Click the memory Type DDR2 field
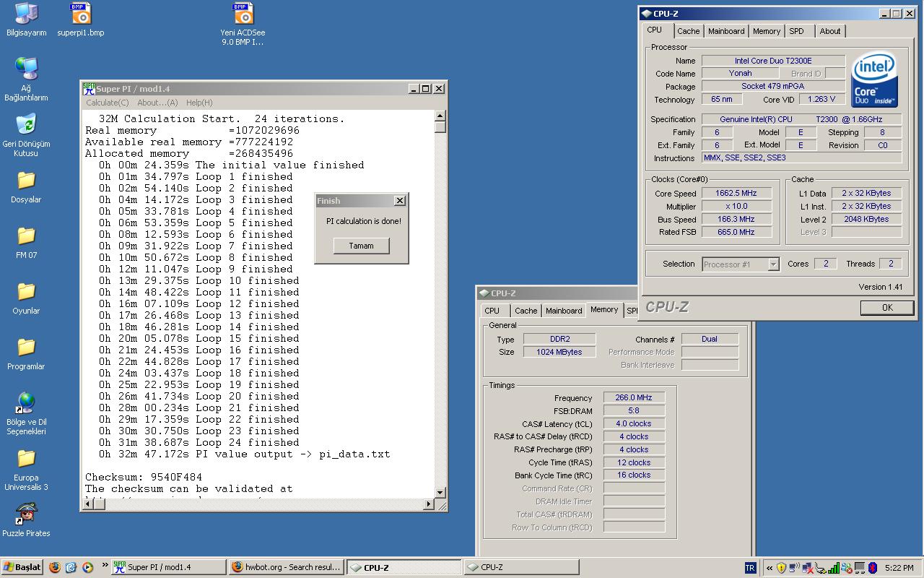Image resolution: width=924 pixels, height=578 pixels. (x=559, y=339)
